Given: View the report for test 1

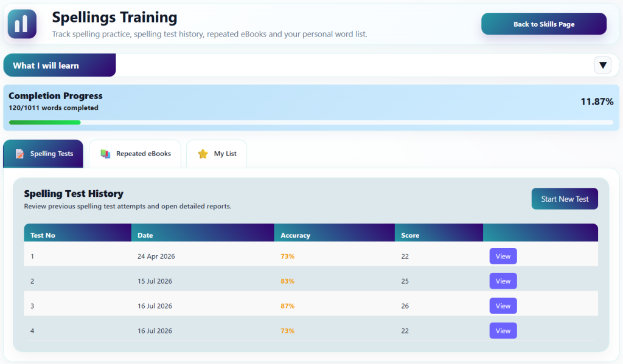Looking at the screenshot, I should [503, 256].
